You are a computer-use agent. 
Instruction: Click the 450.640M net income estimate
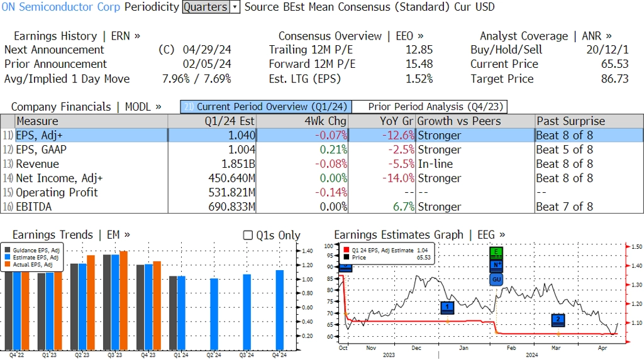[231, 178]
